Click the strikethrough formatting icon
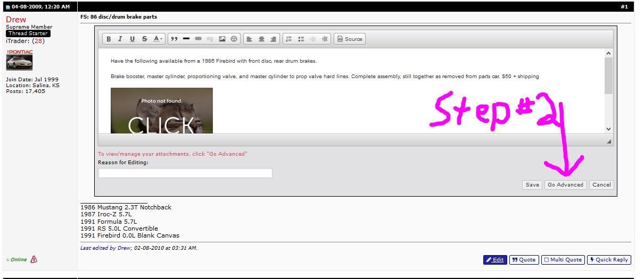Image resolution: width=644 pixels, height=279 pixels. pos(144,39)
